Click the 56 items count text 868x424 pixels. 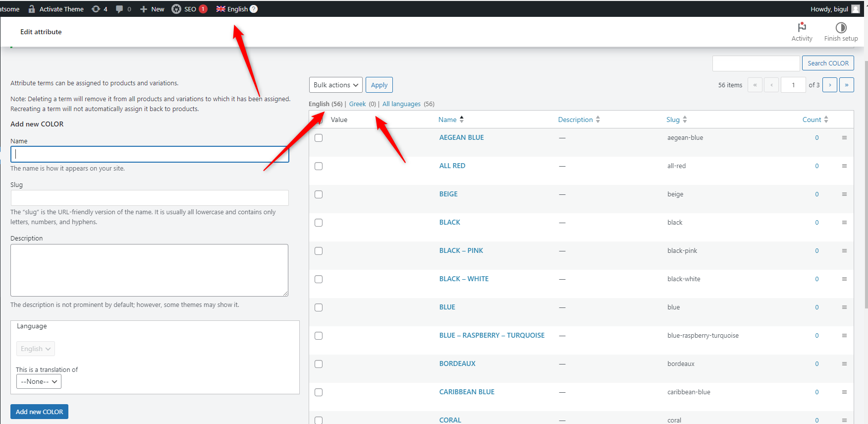pyautogui.click(x=730, y=85)
